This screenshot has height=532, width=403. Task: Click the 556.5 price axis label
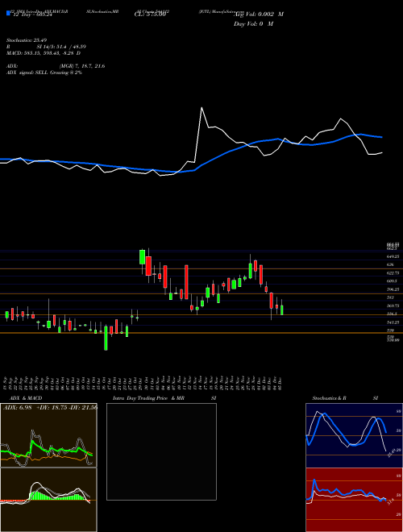(x=392, y=314)
